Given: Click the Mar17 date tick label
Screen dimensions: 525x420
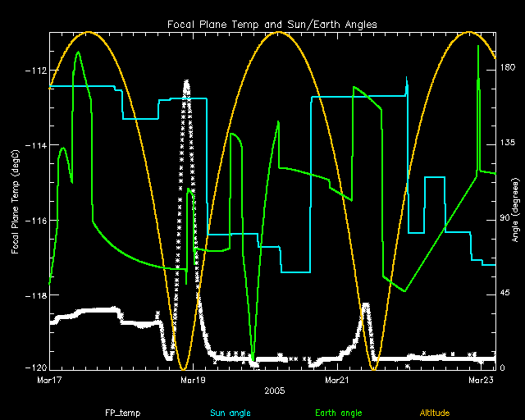Looking at the screenshot, I should tap(50, 381).
